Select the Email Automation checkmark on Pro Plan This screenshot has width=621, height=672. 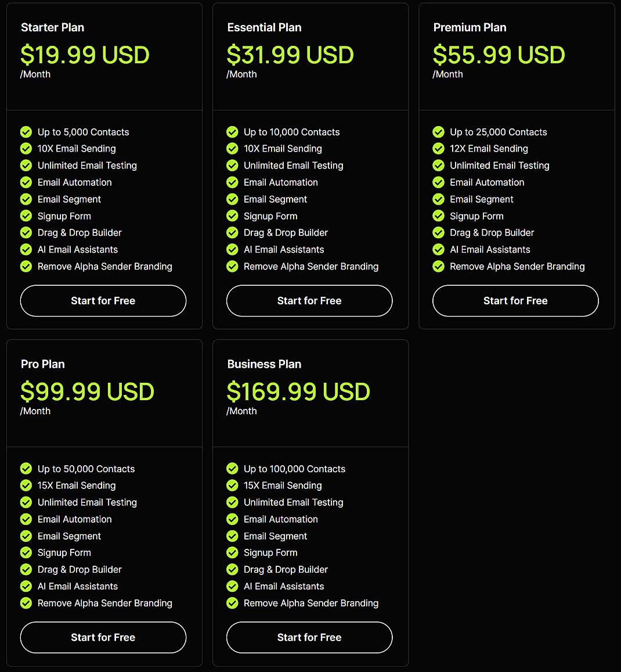coord(26,519)
